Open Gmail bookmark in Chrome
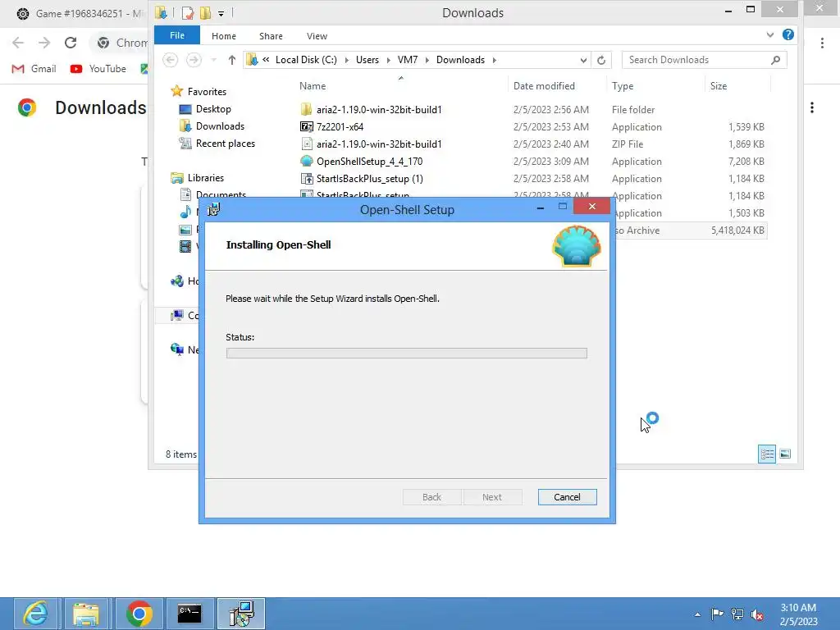Viewport: 840px width, 630px height. click(x=34, y=69)
